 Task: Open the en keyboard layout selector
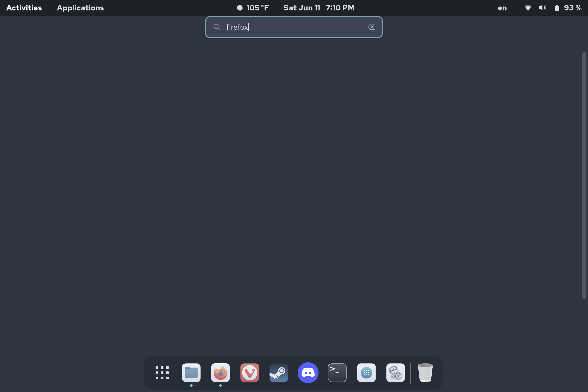(502, 8)
